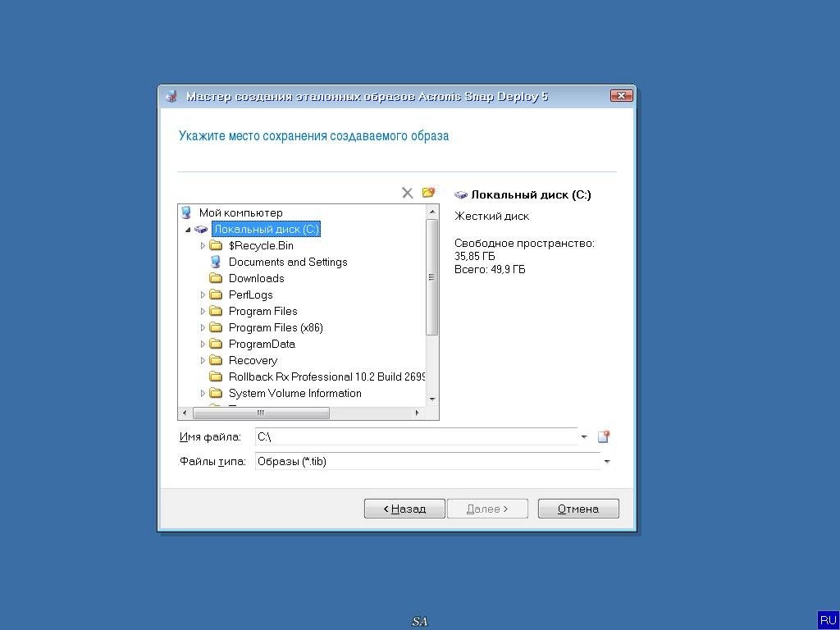The height and width of the screenshot is (630, 840).
Task: Click the Файлы типа field Образы (*.tib)
Action: pyautogui.click(x=427, y=461)
